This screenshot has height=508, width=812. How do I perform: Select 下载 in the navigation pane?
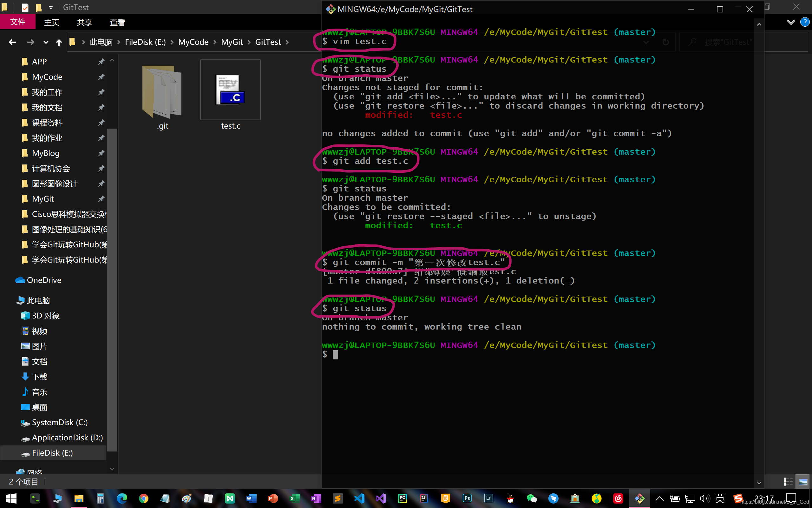click(39, 377)
